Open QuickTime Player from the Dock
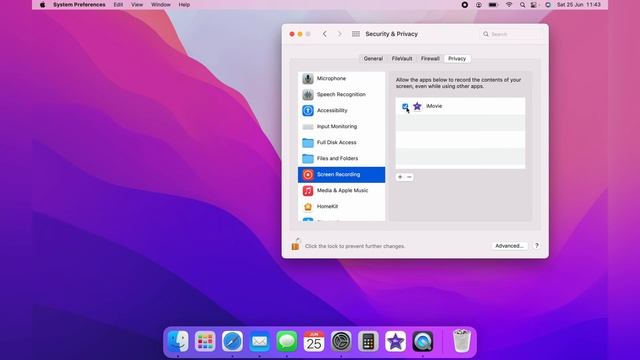640x360 pixels. 423,341
